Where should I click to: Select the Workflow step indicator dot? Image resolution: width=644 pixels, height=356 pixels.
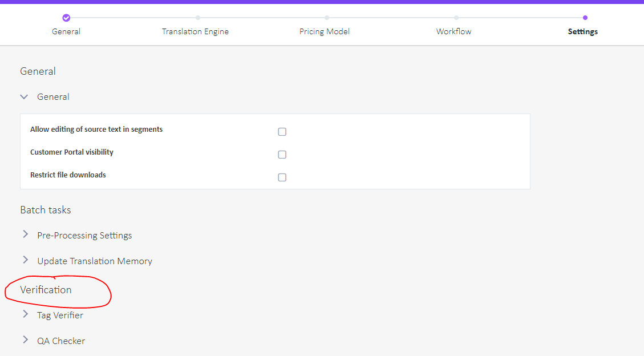[x=456, y=18]
